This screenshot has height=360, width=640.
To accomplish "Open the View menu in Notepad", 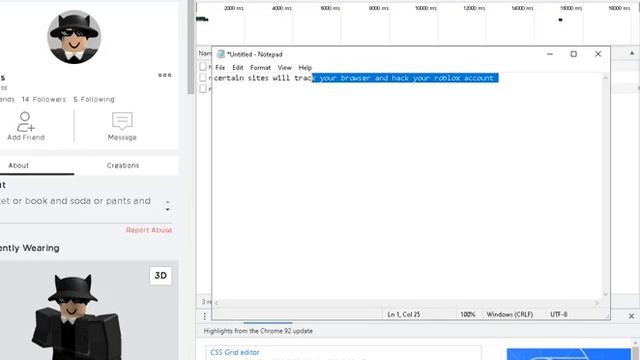I will [x=284, y=67].
